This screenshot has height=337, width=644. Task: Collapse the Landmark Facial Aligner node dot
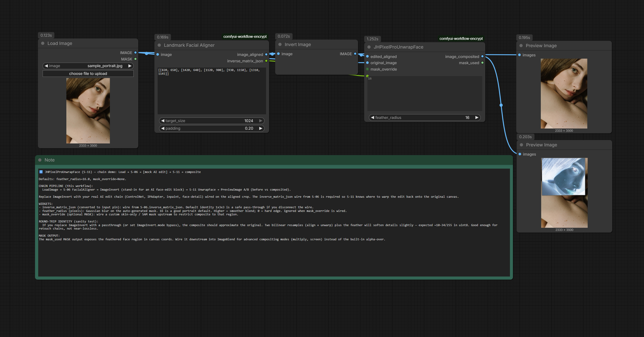click(x=159, y=45)
